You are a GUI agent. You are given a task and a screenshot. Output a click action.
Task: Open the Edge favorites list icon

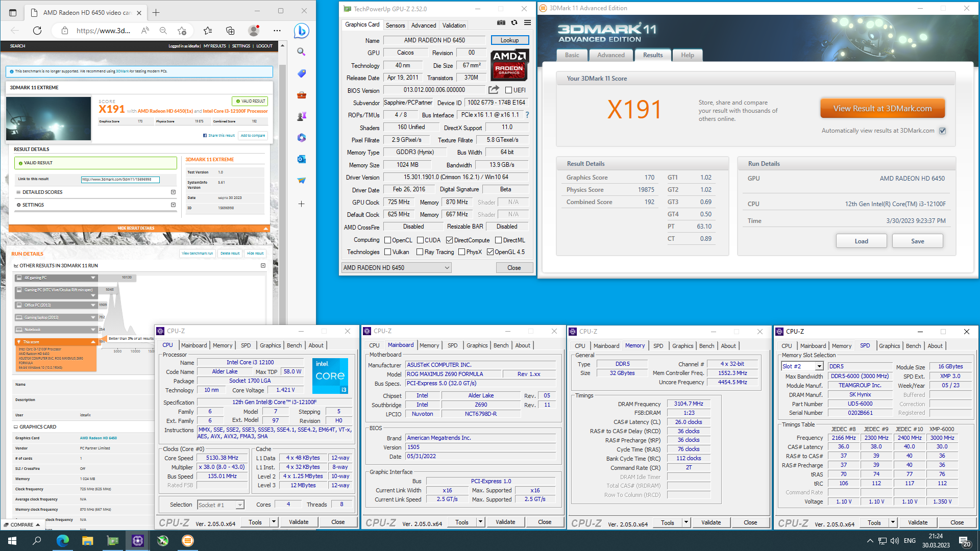pos(208,31)
